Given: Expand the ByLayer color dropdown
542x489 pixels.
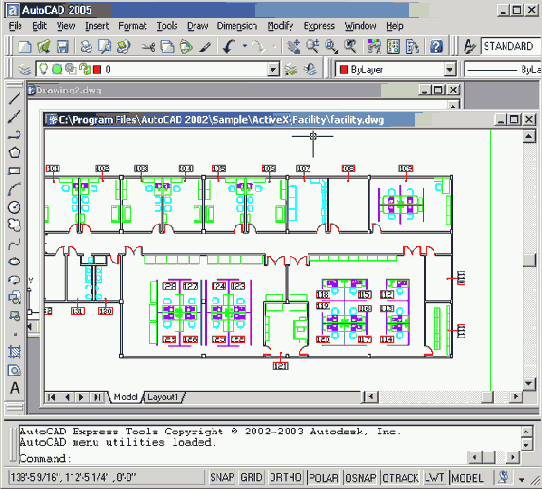Looking at the screenshot, I should [449, 69].
